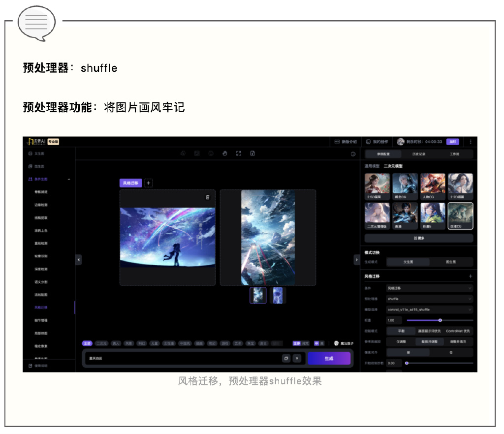
Task: Click the fullscreen frame icon in the toolbar
Action: pyautogui.click(x=239, y=154)
